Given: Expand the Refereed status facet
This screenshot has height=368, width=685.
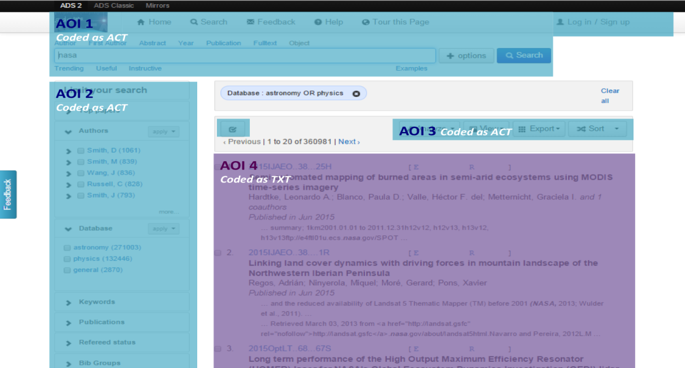Looking at the screenshot, I should click(x=69, y=343).
